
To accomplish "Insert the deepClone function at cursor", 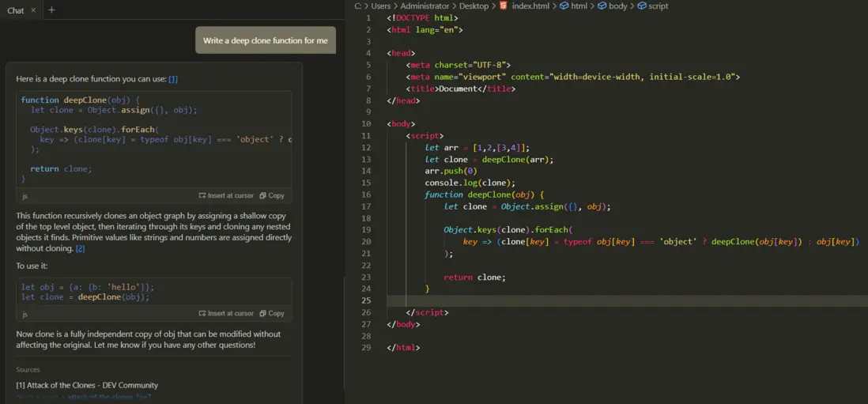I will 226,195.
